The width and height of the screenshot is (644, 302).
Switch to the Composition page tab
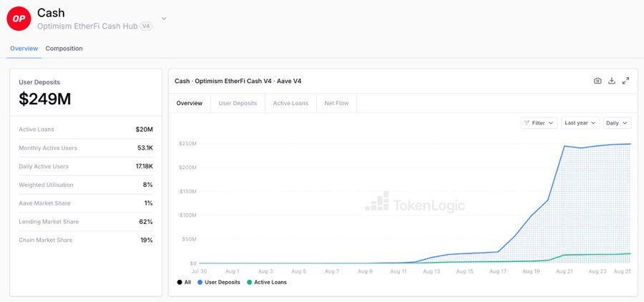pyautogui.click(x=64, y=49)
